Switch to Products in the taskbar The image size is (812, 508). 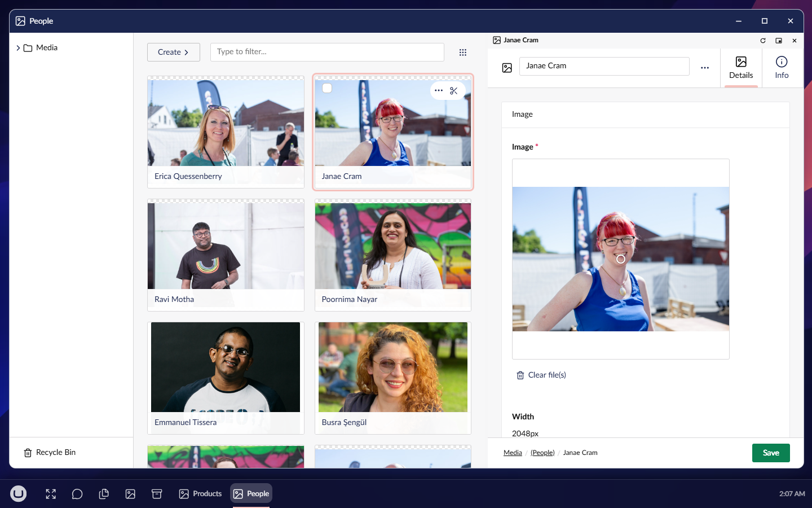point(200,494)
